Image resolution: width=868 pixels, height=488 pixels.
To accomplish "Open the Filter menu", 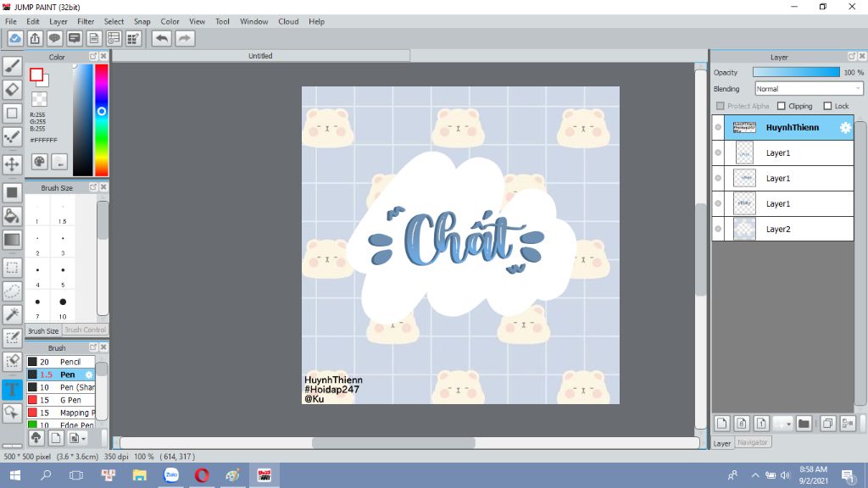I will (86, 21).
